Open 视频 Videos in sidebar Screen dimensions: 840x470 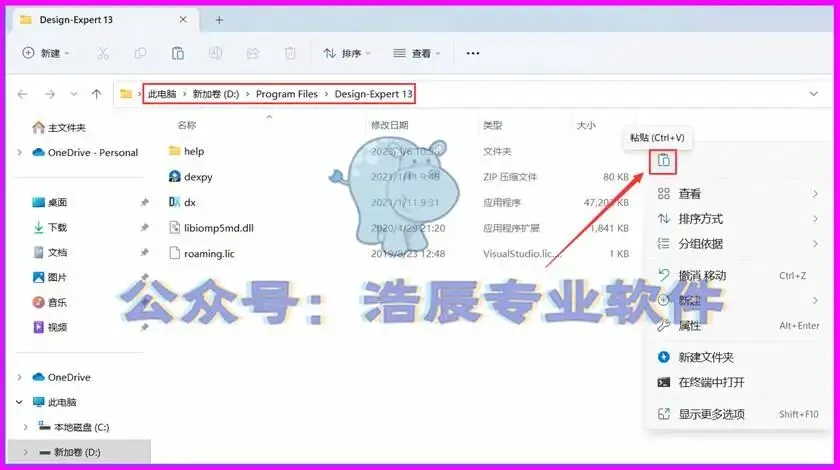(50, 327)
